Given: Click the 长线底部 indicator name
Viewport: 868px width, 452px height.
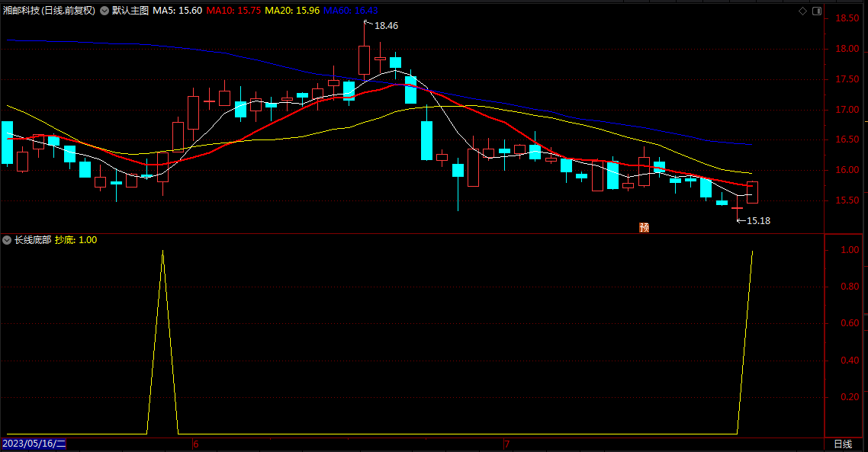Looking at the screenshot, I should click(x=33, y=240).
